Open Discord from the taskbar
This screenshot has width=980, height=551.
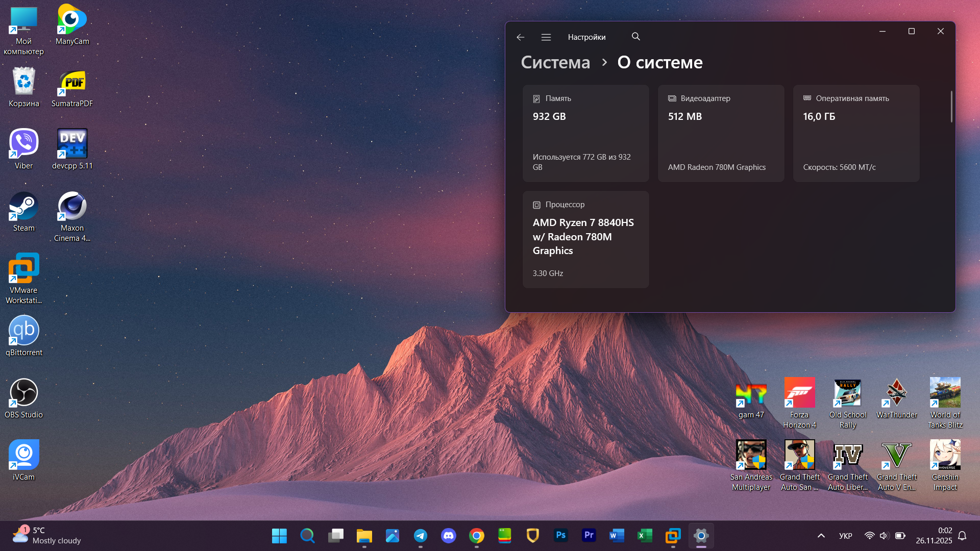pos(448,536)
